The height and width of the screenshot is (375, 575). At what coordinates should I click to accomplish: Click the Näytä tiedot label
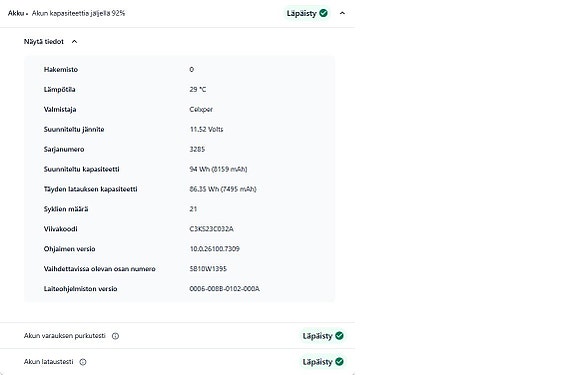click(x=44, y=41)
